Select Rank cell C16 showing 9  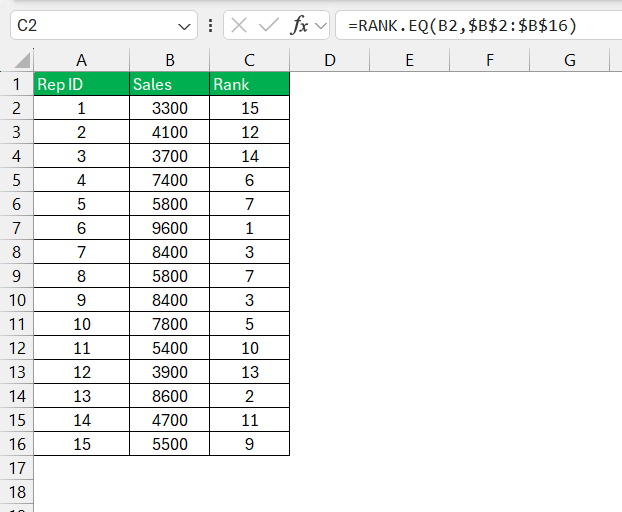[x=250, y=444]
